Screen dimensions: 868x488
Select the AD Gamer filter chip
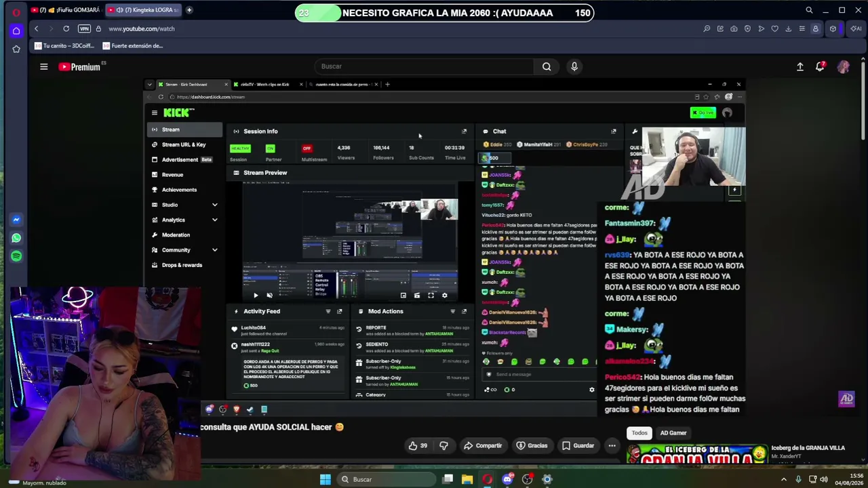[673, 432]
